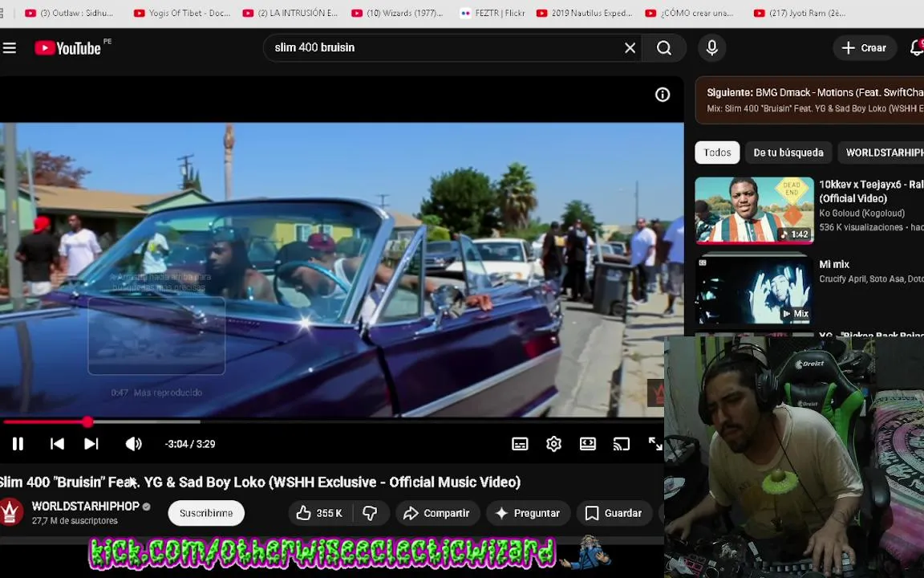
Task: Click the -3:04 / 3:29 time display
Action: pyautogui.click(x=190, y=444)
